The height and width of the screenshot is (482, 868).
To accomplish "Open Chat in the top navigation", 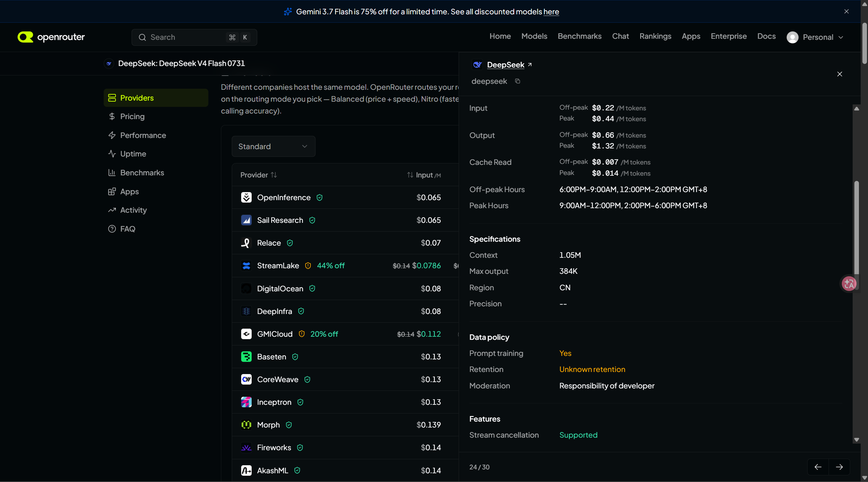I will pos(621,36).
